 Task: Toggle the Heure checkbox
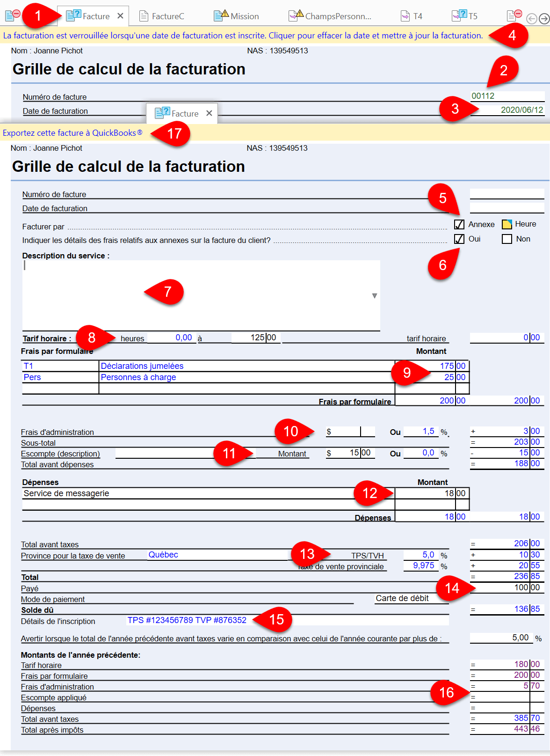click(x=507, y=225)
